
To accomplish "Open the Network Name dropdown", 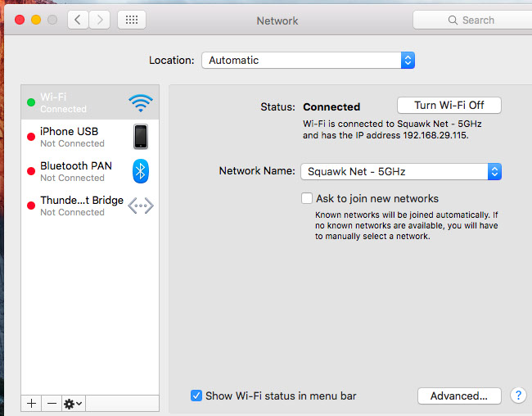I will pyautogui.click(x=401, y=171).
